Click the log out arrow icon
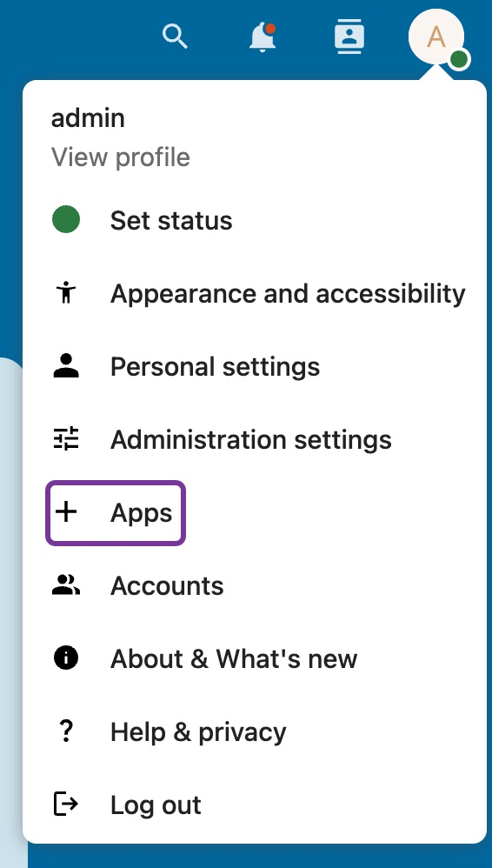Screen dimensions: 492x868 [66, 805]
